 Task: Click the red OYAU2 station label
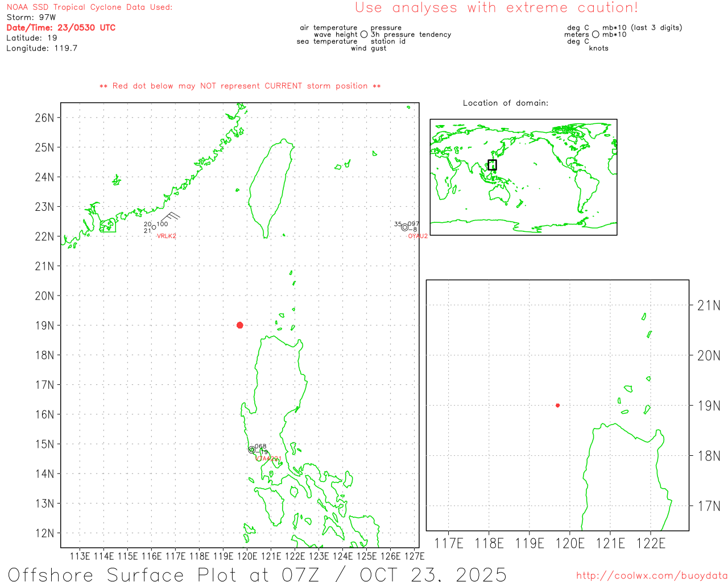[417, 236]
